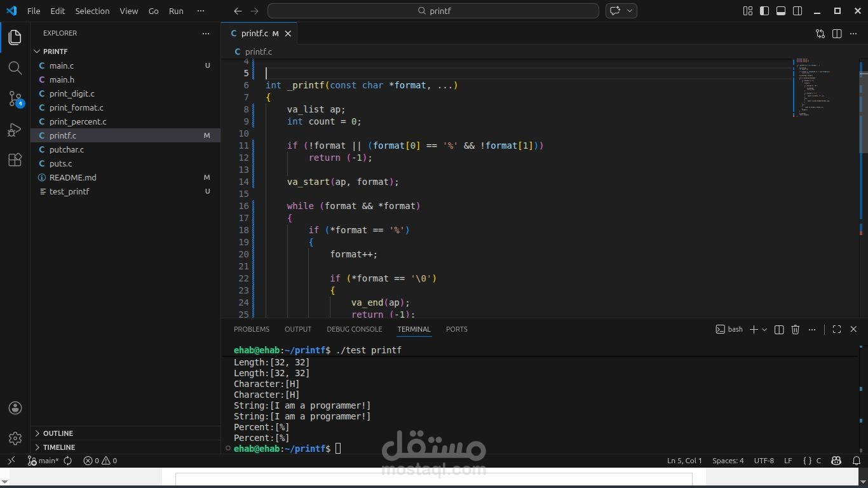Open terminal panel ellipsis menu
This screenshot has height=488, width=868.
pyautogui.click(x=812, y=329)
